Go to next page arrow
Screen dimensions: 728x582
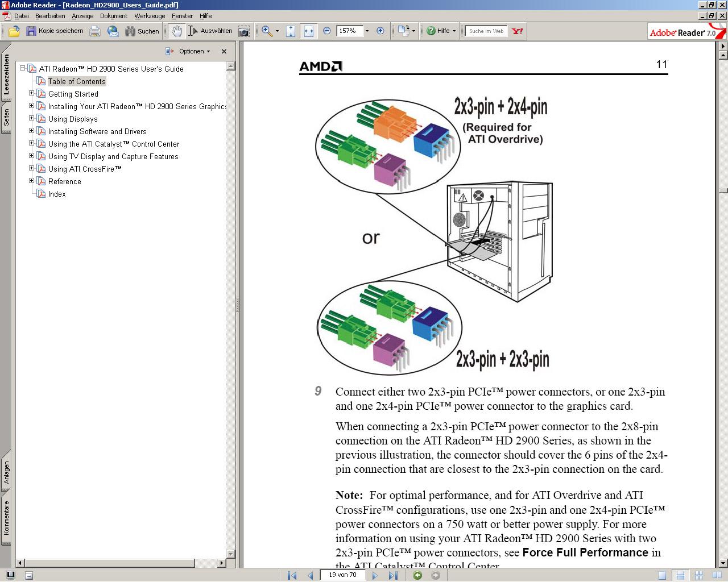(375, 575)
